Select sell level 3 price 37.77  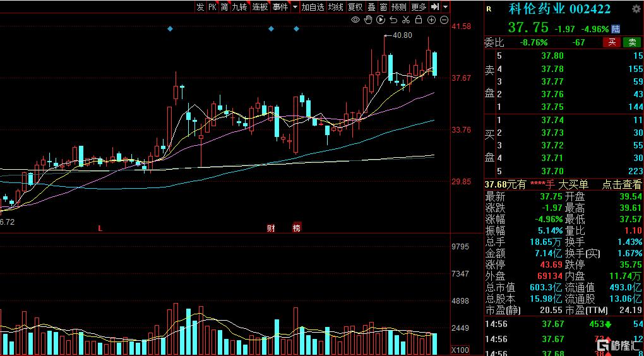pos(552,81)
